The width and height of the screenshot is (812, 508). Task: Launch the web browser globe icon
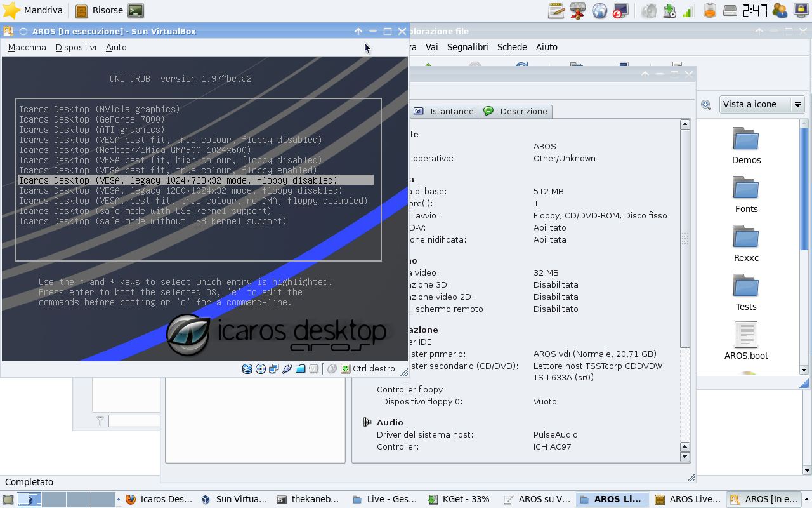(x=599, y=10)
